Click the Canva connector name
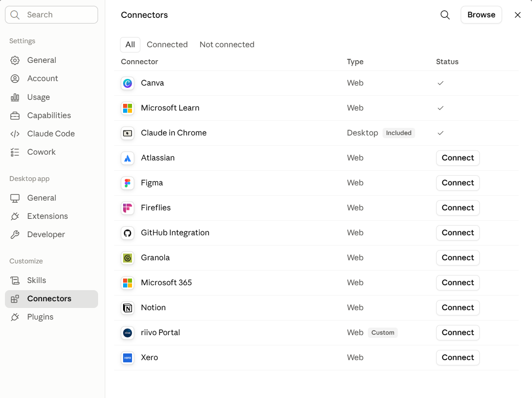 coord(153,83)
